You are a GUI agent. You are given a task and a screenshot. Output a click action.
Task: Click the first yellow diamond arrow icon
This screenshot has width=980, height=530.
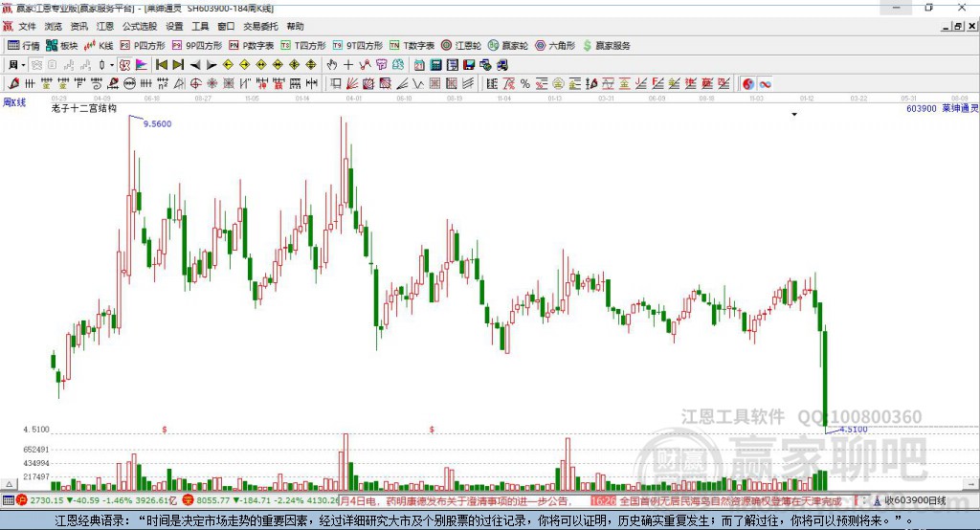[x=228, y=65]
